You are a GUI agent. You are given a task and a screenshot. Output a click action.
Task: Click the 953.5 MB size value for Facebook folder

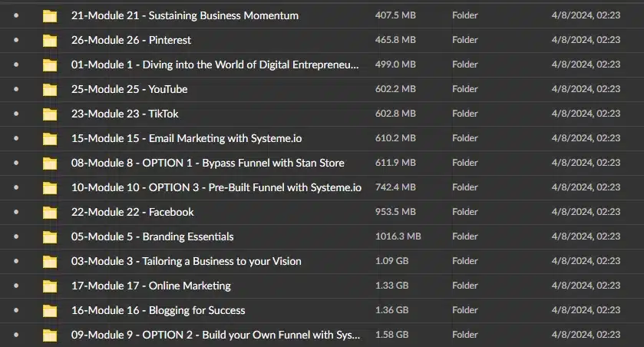[x=395, y=212]
